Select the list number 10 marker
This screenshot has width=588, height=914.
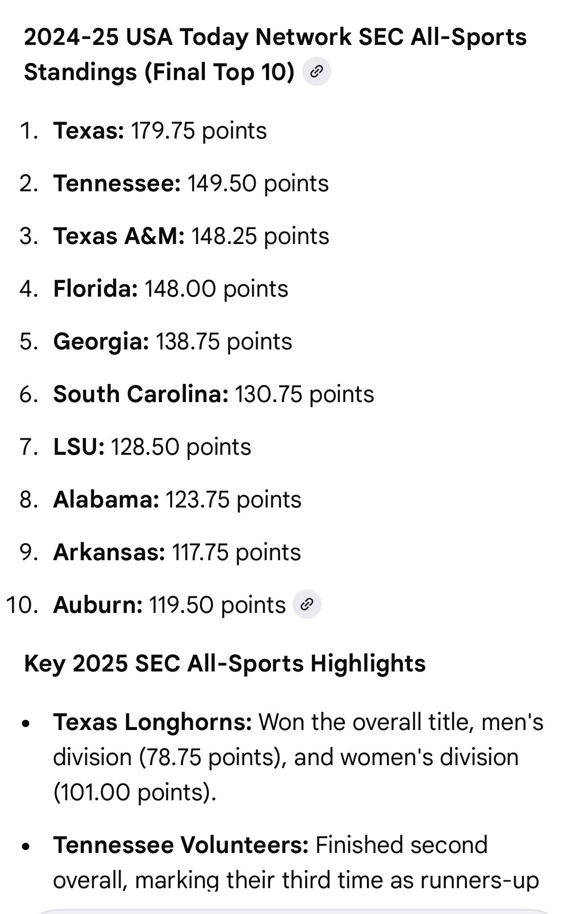click(22, 605)
